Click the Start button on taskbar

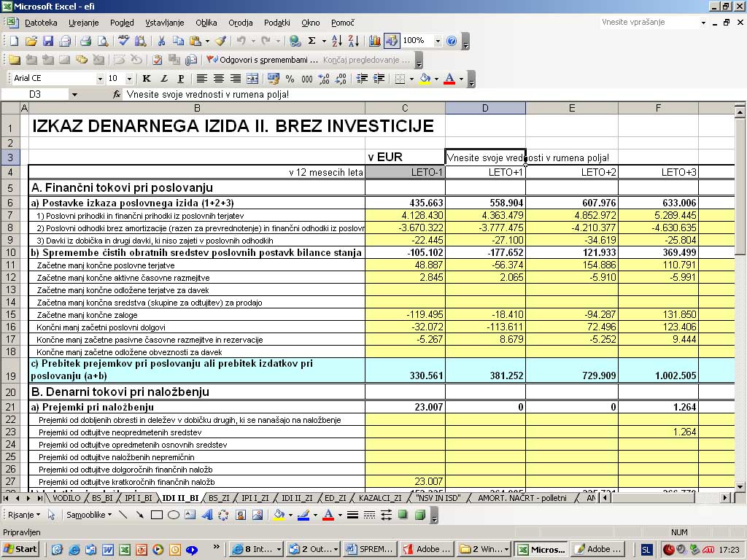(x=20, y=549)
